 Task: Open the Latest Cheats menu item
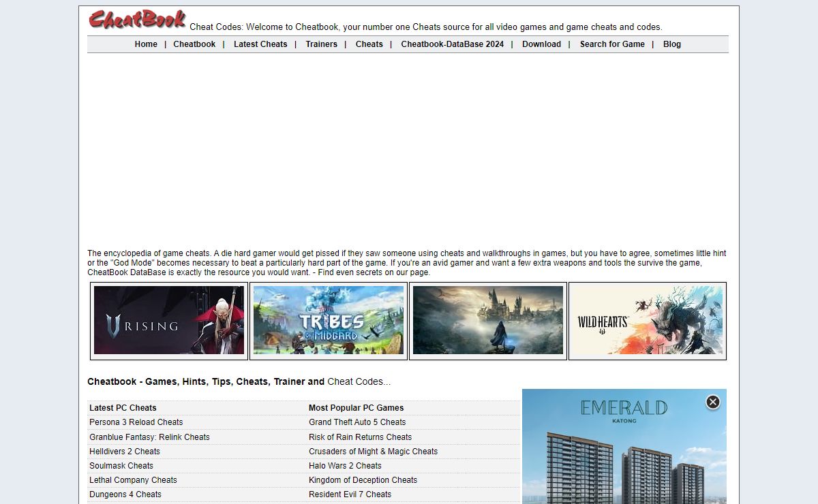click(260, 44)
